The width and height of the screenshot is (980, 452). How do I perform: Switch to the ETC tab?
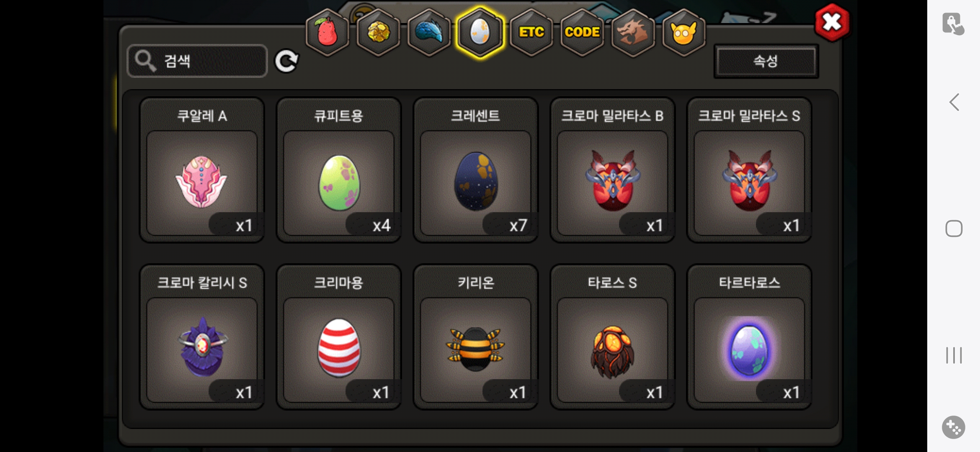click(531, 32)
